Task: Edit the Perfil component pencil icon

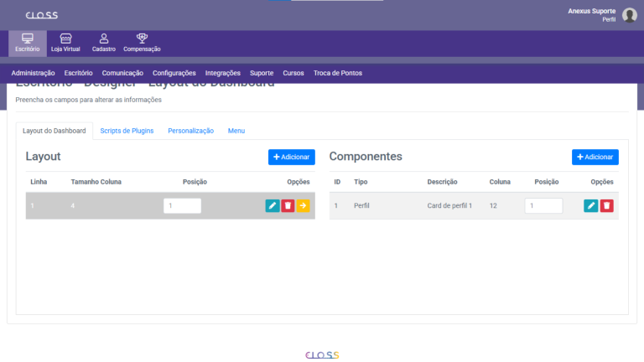Action: (591, 205)
